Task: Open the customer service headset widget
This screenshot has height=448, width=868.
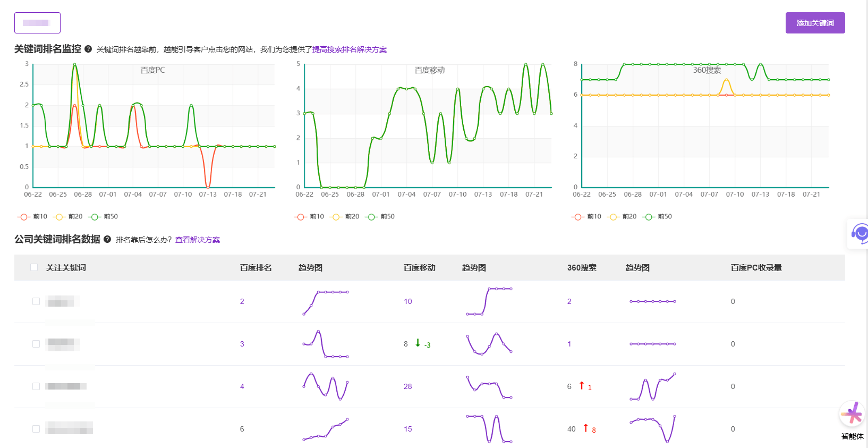Action: [x=858, y=233]
